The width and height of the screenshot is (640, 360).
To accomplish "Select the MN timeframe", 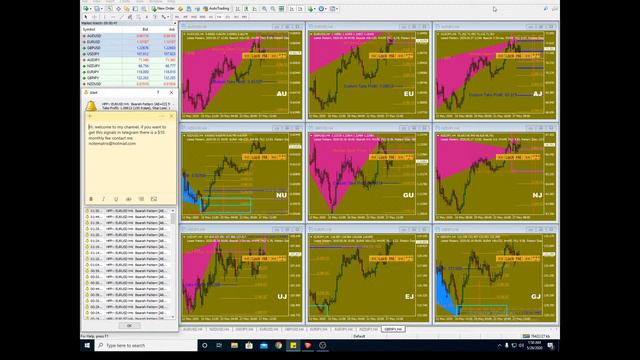I will (x=244, y=17).
